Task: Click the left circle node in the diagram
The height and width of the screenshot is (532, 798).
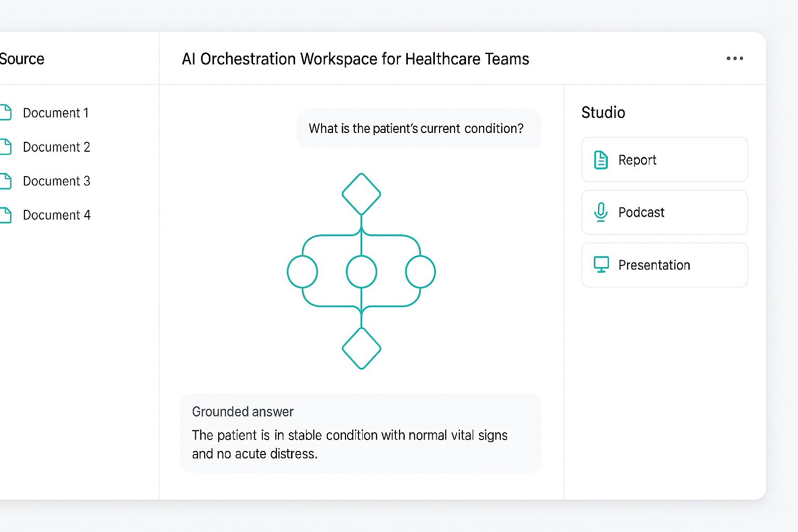Action: click(x=302, y=272)
